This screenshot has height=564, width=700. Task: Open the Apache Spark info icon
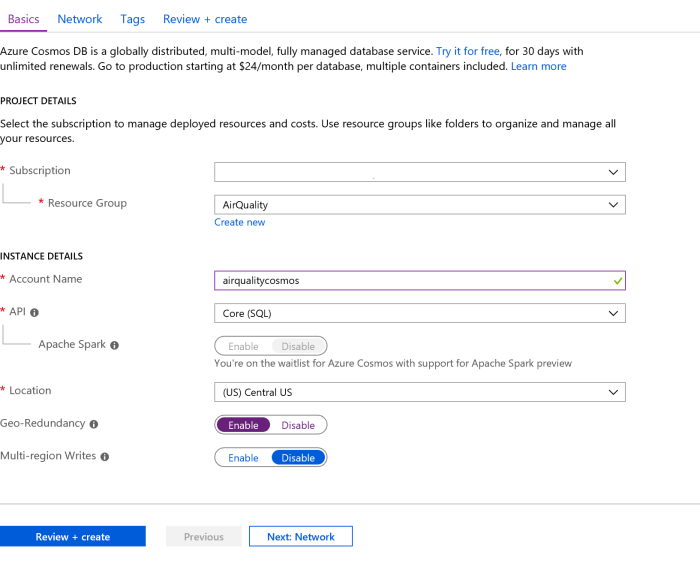click(114, 345)
